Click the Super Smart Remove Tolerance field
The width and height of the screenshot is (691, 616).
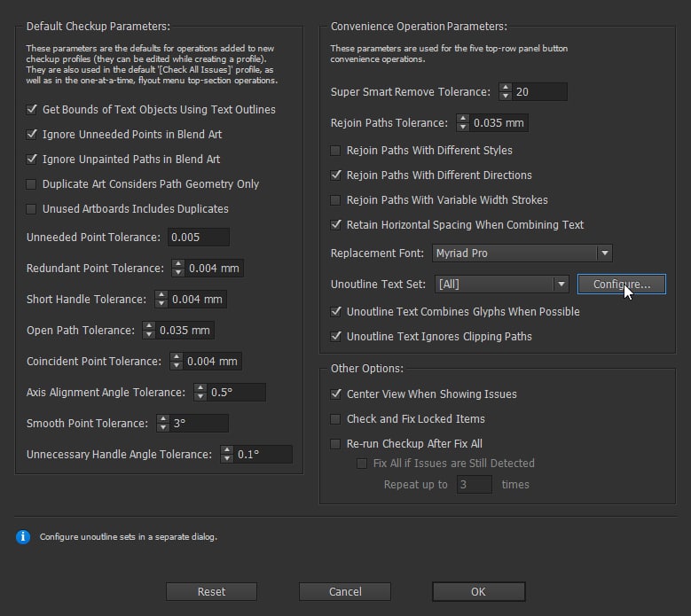tap(540, 91)
